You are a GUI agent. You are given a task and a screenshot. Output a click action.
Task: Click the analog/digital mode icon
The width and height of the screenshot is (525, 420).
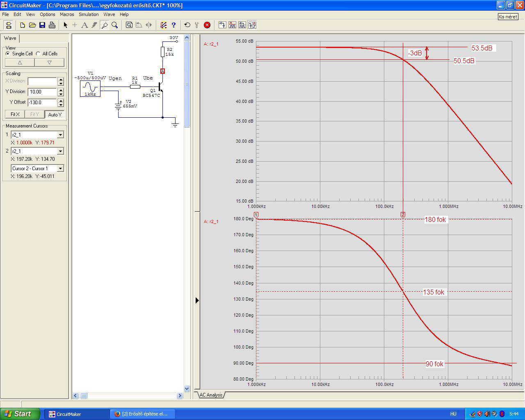(163, 25)
